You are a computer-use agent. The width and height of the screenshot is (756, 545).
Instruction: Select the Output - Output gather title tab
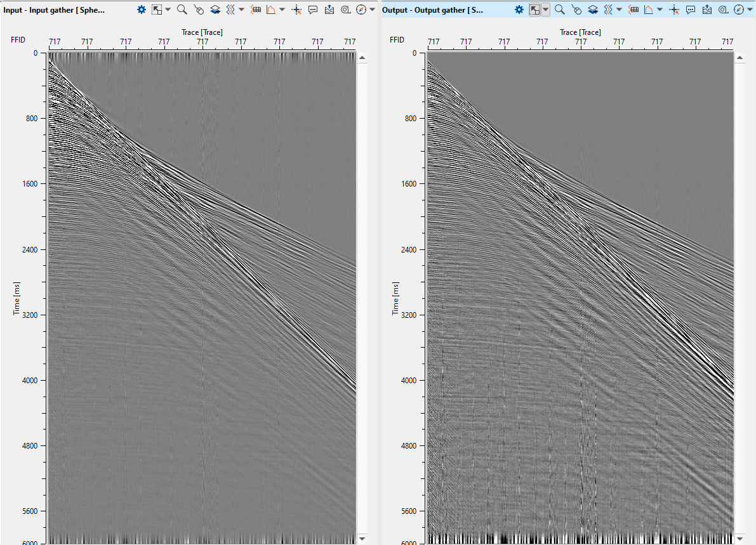[x=433, y=10]
